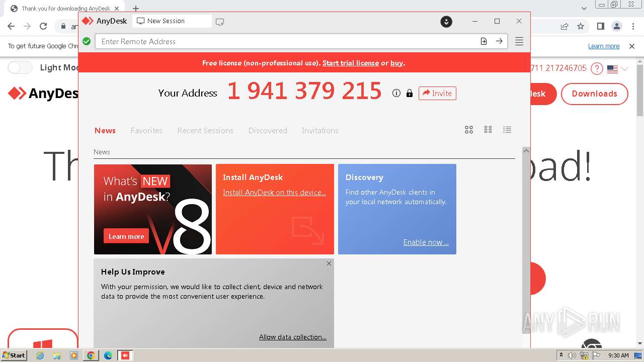Image resolution: width=644 pixels, height=362 pixels.
Task: Click the AnyDesk taskbar icon
Action: pos(125,355)
